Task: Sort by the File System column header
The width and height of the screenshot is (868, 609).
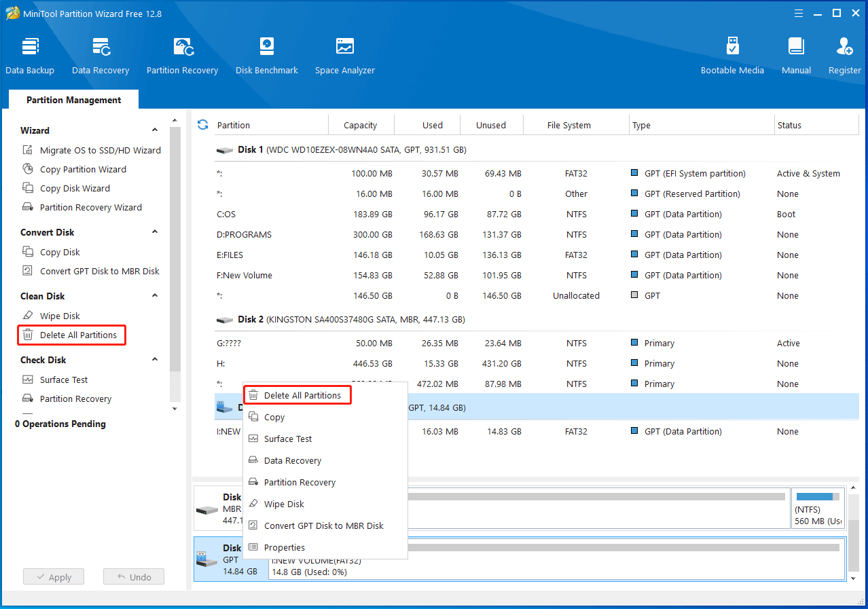Action: coord(577,125)
